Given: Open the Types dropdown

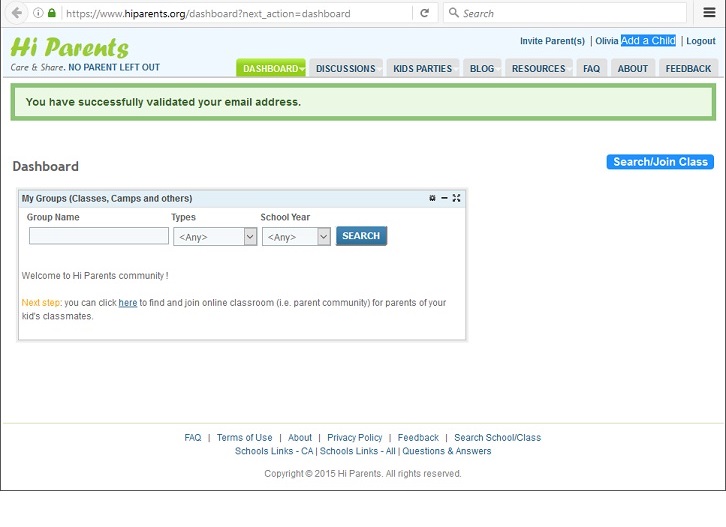Looking at the screenshot, I should [x=215, y=237].
